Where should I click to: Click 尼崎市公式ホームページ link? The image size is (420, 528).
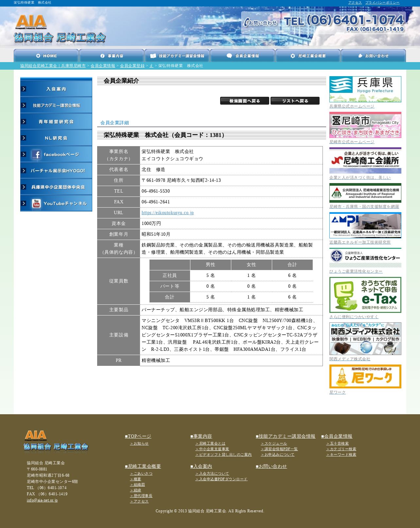pos(352,142)
